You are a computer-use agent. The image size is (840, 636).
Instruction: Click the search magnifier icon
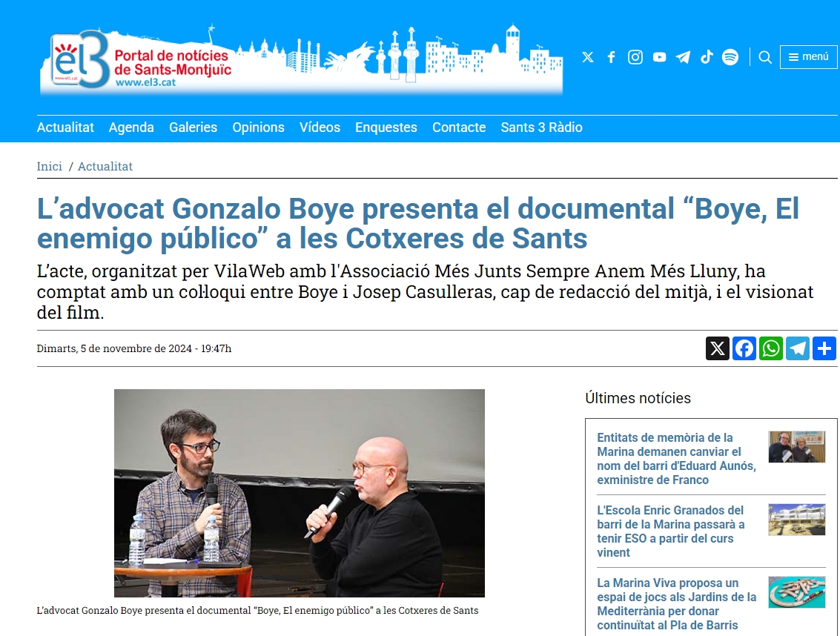(765, 57)
